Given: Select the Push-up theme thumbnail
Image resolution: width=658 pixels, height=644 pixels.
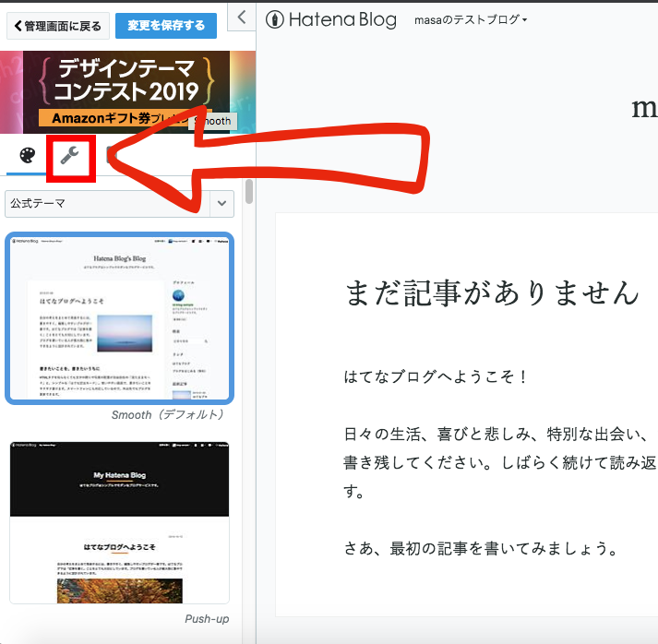Looking at the screenshot, I should tap(120, 522).
